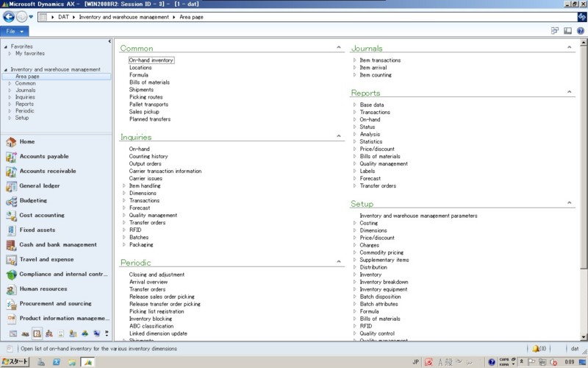Expand Inquiries in navigation tree
The height and width of the screenshot is (368, 588).
[x=10, y=97]
